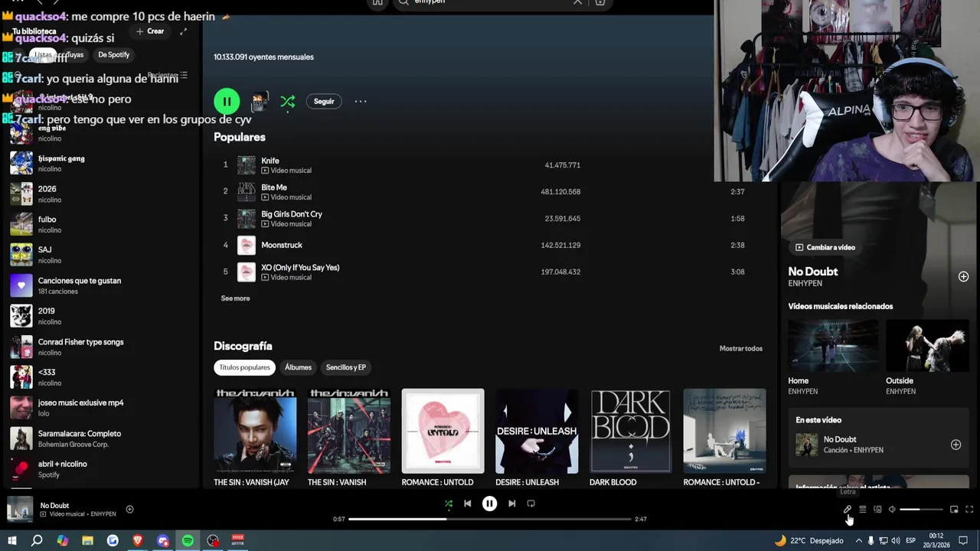
Task: Open the play queue icon
Action: [x=862, y=509]
